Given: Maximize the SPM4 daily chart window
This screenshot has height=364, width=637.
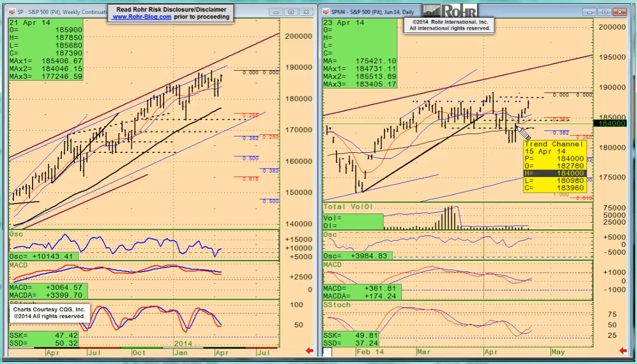Looking at the screenshot, I should point(605,12).
